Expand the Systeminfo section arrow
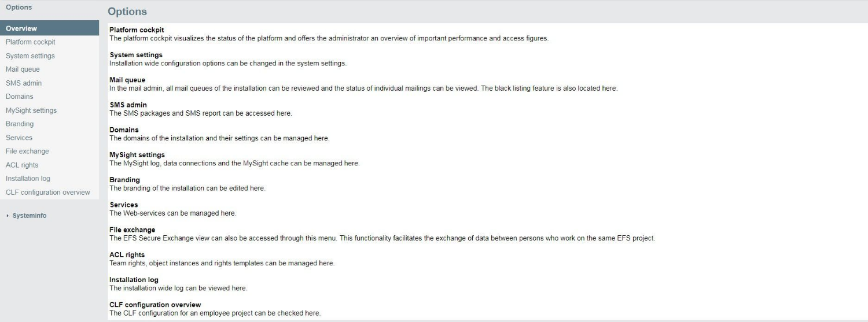 (8, 216)
